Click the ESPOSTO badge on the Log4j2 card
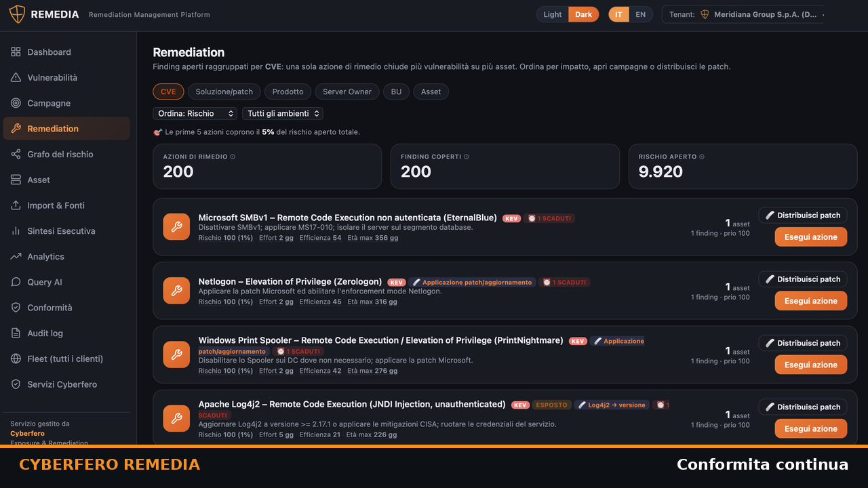This screenshot has height=488, width=868. pos(551,405)
